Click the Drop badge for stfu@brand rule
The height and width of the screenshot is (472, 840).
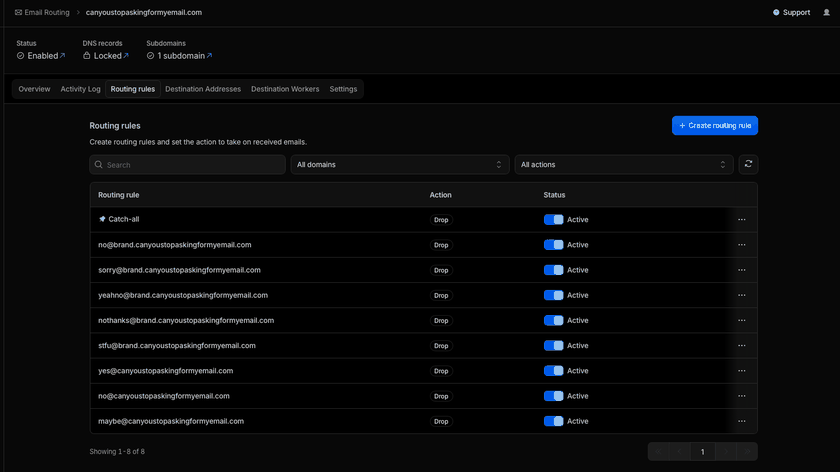[x=441, y=346]
